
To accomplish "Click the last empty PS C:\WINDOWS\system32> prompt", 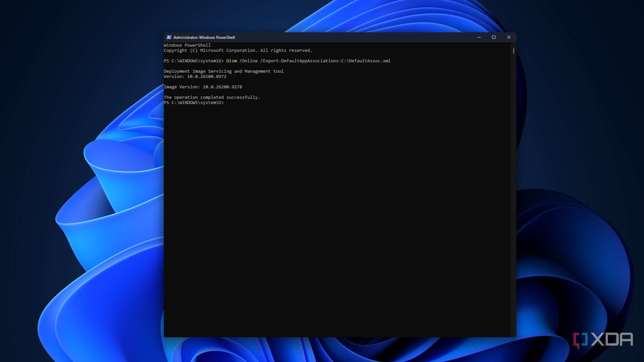I will click(x=194, y=103).
